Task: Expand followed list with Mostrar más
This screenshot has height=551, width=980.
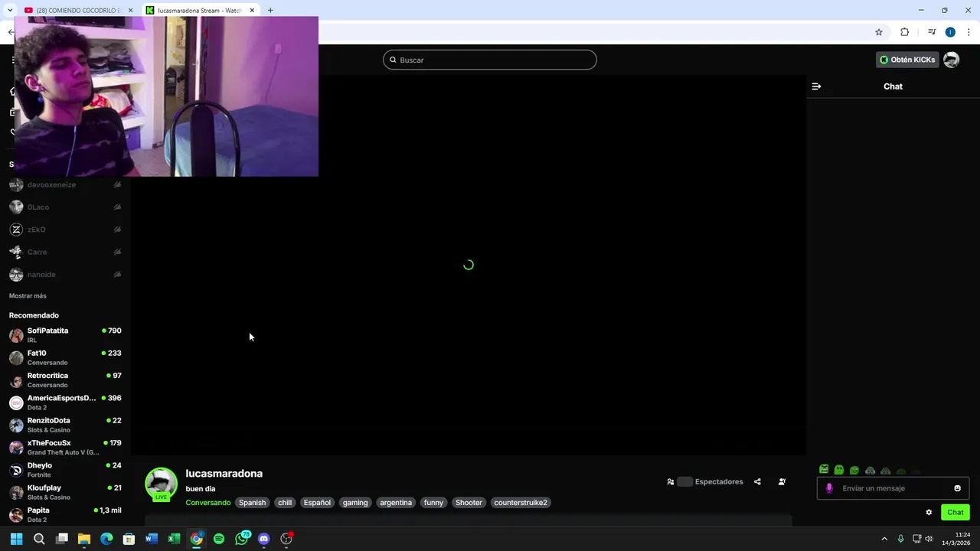Action: [28, 295]
